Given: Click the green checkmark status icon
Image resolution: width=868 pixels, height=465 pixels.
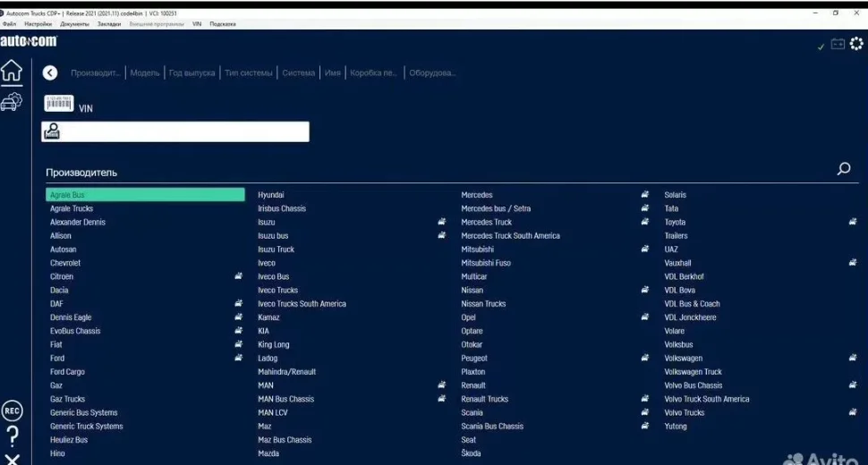Looking at the screenshot, I should pos(821,47).
